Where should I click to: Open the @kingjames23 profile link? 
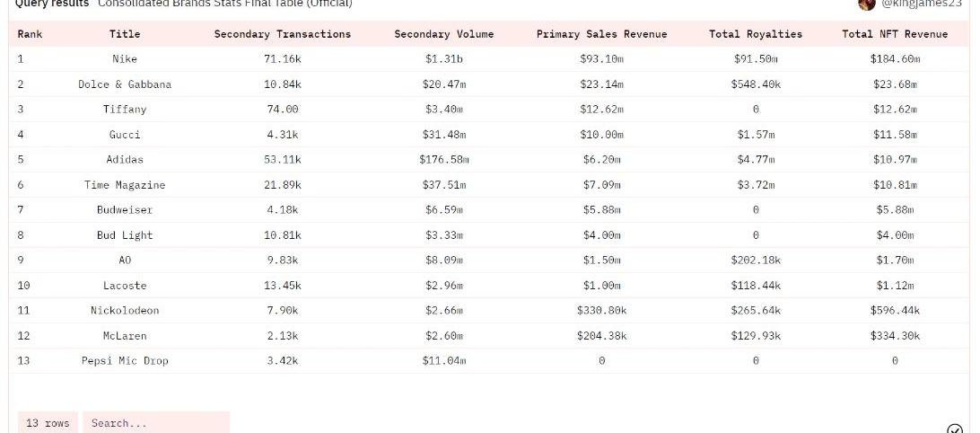pos(922,4)
